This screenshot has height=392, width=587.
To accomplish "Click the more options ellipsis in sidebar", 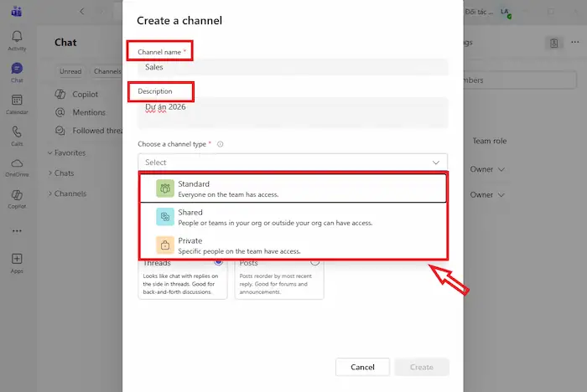I will [17, 230].
